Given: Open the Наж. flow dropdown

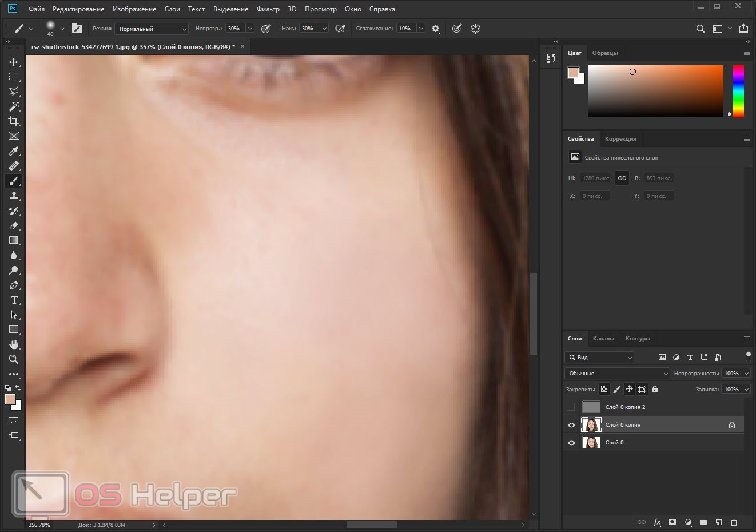Looking at the screenshot, I should click(x=324, y=29).
